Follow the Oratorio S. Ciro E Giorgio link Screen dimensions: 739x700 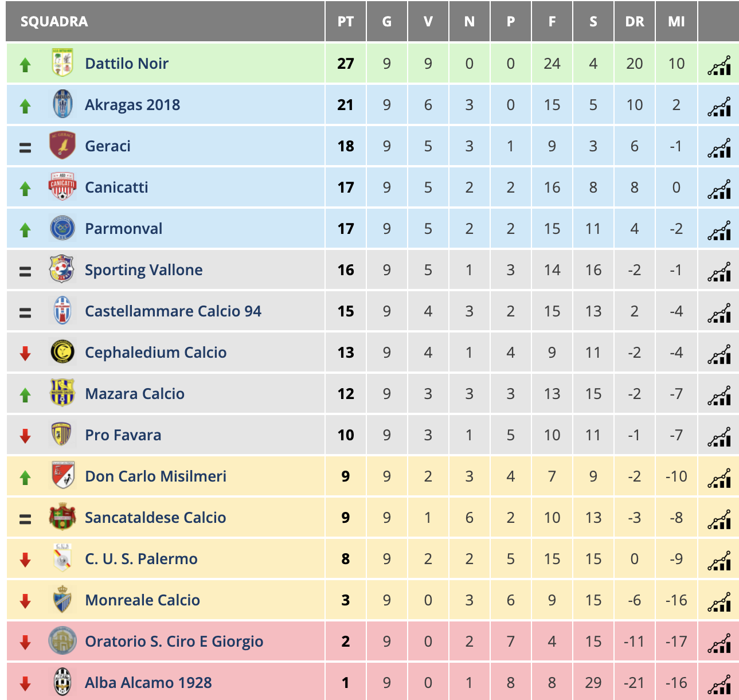pyautogui.click(x=174, y=641)
